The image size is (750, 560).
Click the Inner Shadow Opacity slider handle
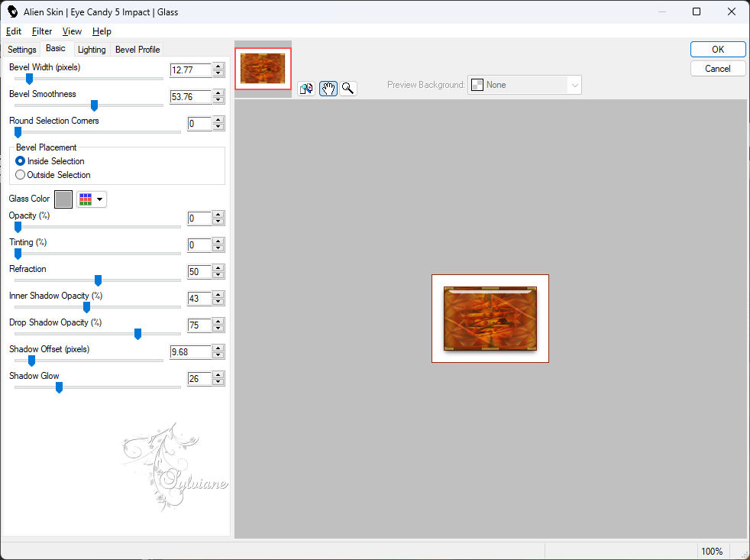point(86,307)
